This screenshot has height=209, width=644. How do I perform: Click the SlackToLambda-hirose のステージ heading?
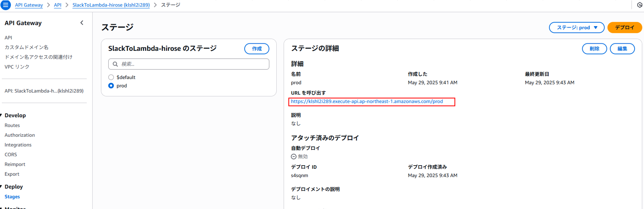click(162, 48)
